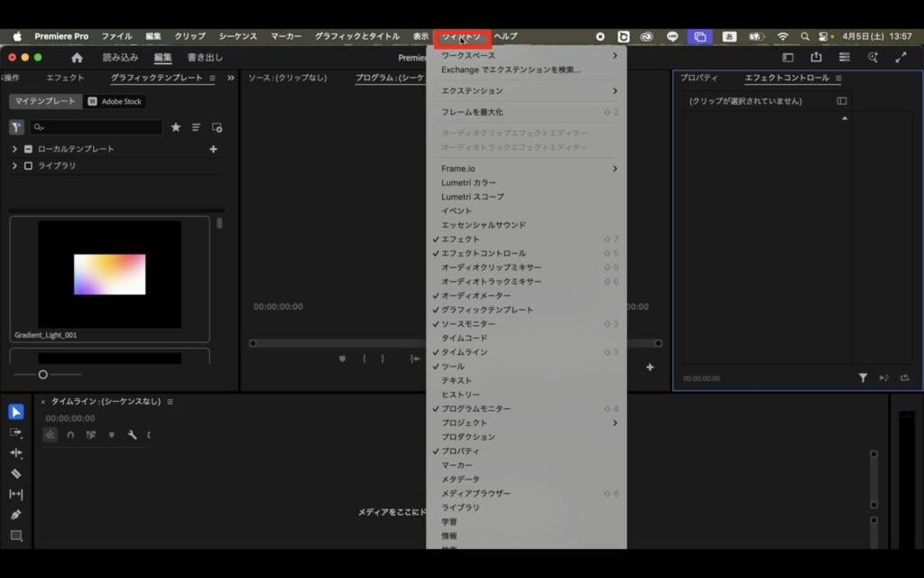Expand the Frame.io submenu
The image size is (924, 578).
click(527, 169)
